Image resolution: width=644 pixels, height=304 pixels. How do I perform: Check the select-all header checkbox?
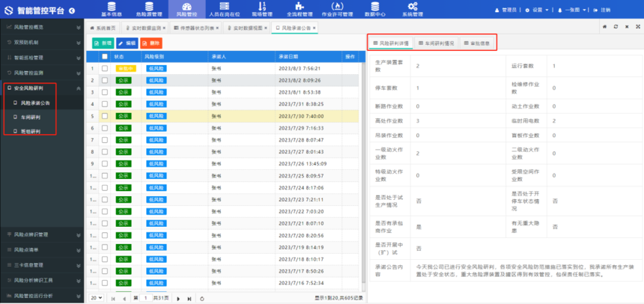click(x=105, y=56)
